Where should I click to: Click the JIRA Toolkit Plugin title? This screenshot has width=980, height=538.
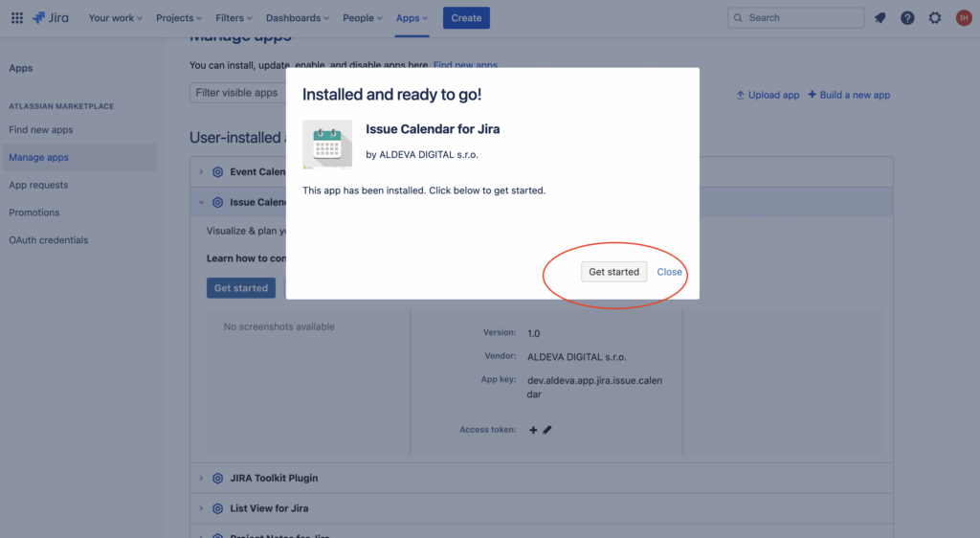click(x=274, y=479)
